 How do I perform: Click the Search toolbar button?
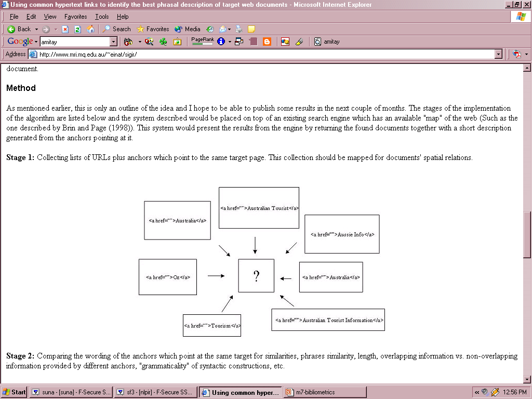pos(116,29)
